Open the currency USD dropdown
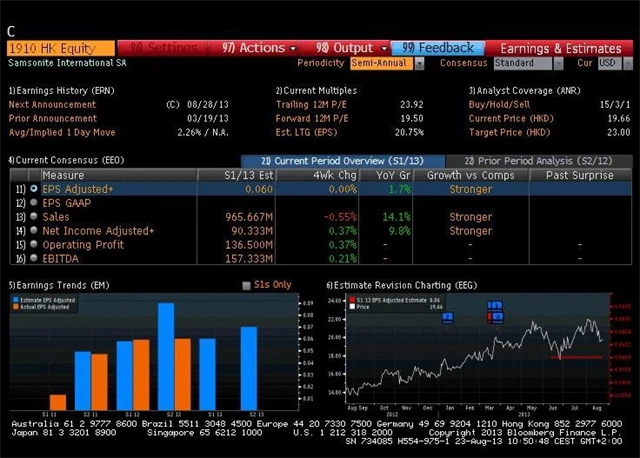The image size is (640, 458). (610, 63)
